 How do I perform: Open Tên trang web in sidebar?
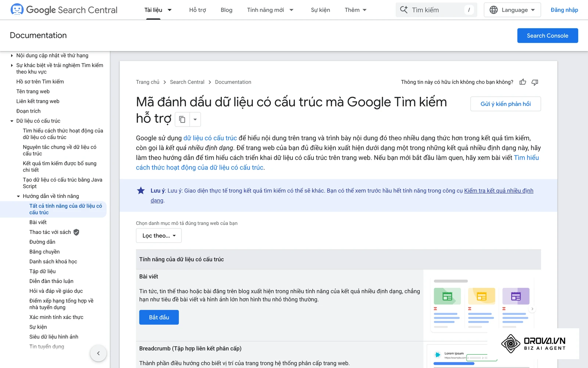33,92
